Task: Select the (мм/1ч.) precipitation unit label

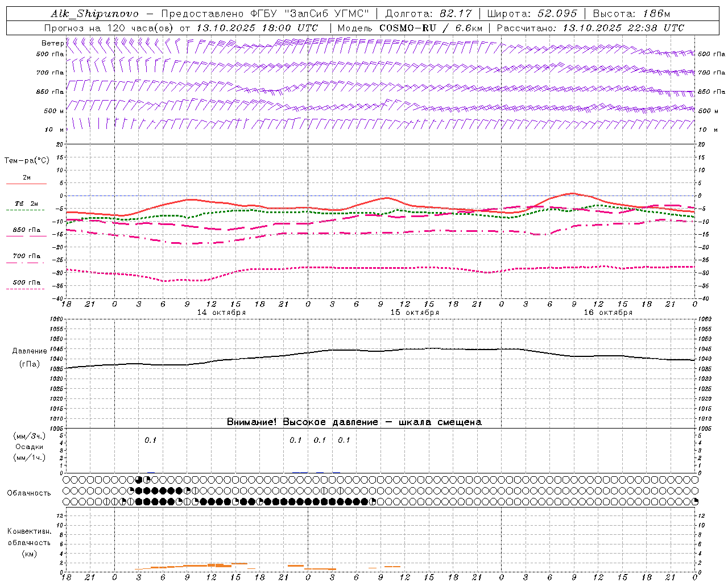Action: [x=30, y=458]
